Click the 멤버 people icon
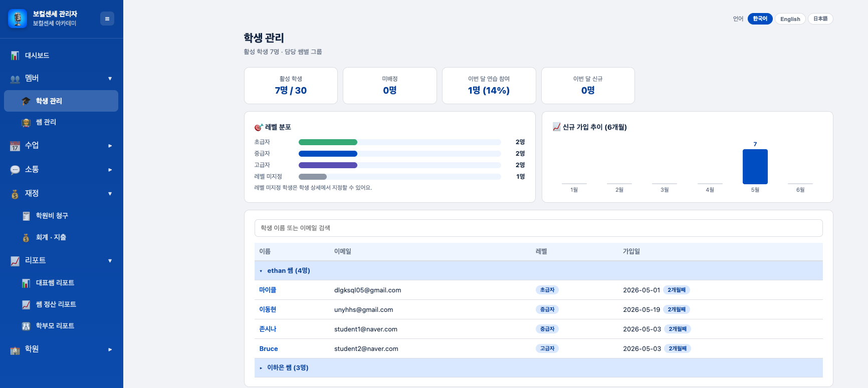This screenshot has height=388, width=868. [x=15, y=79]
